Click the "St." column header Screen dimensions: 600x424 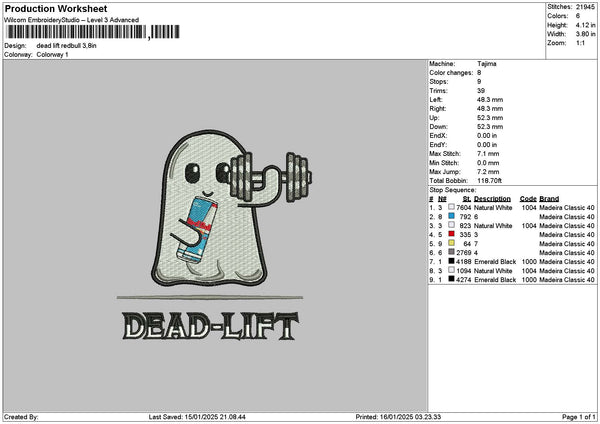pos(467,199)
